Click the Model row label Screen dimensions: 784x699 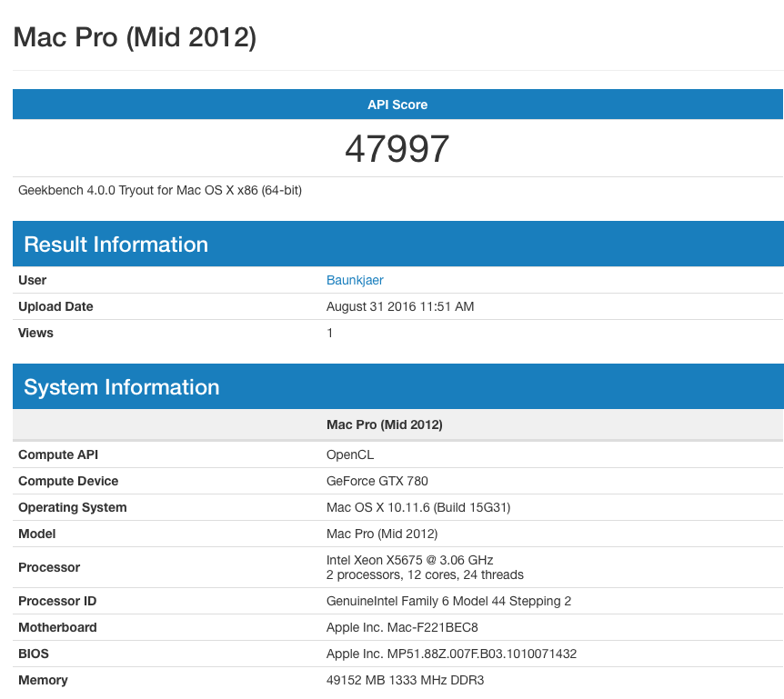click(x=37, y=534)
